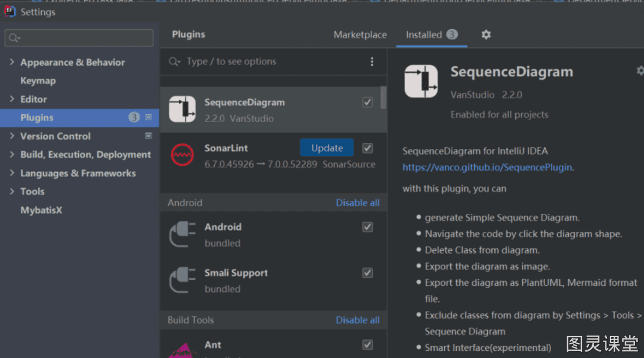The width and height of the screenshot is (644, 358).
Task: Select Plugins in settings tree
Action: [79, 118]
